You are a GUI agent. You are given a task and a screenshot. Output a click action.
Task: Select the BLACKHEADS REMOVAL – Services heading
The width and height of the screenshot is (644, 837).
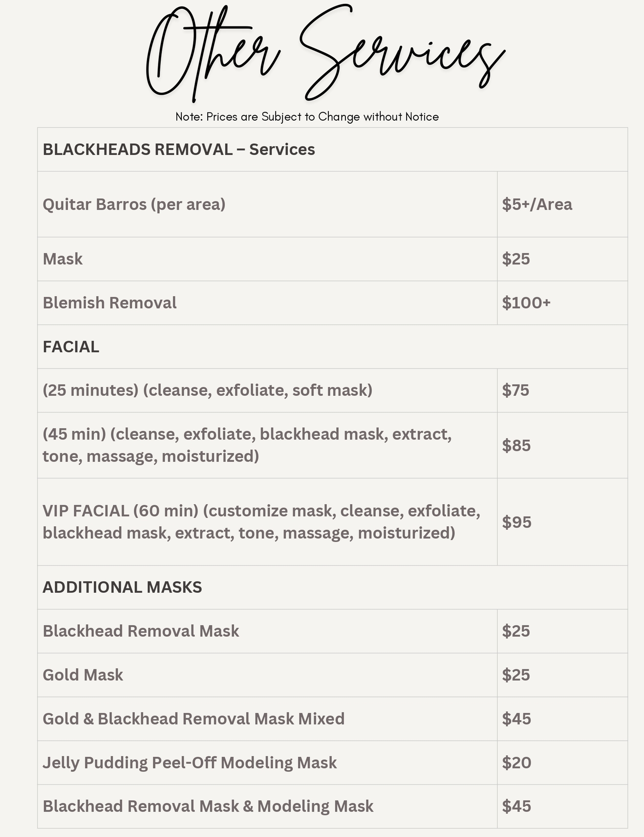[179, 150]
